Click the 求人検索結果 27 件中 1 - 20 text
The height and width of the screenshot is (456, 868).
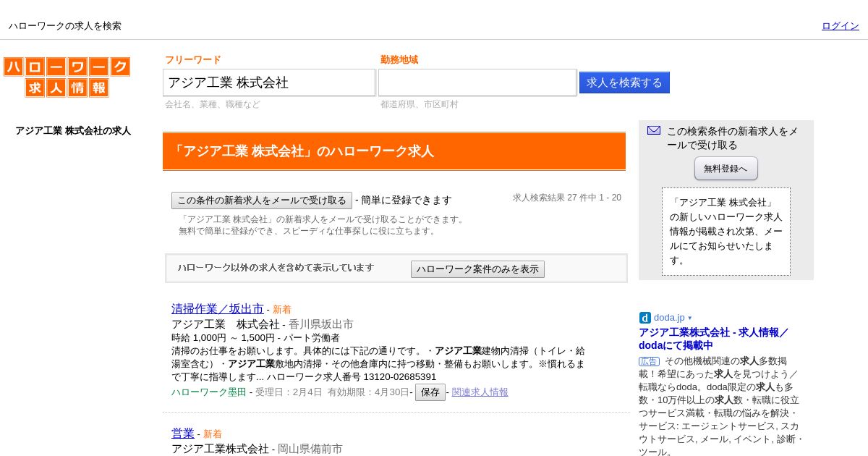[x=567, y=198]
